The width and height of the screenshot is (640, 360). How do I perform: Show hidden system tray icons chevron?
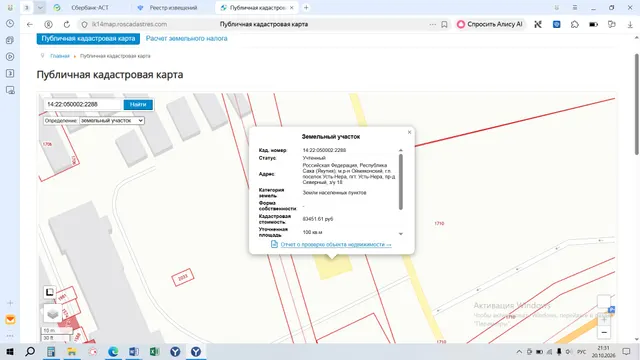[x=519, y=352]
